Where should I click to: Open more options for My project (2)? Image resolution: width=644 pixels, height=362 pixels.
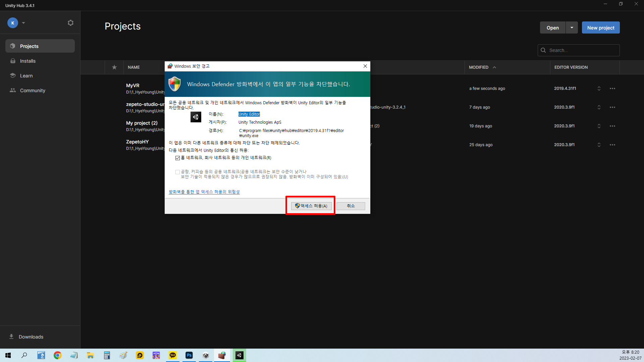pos(612,126)
